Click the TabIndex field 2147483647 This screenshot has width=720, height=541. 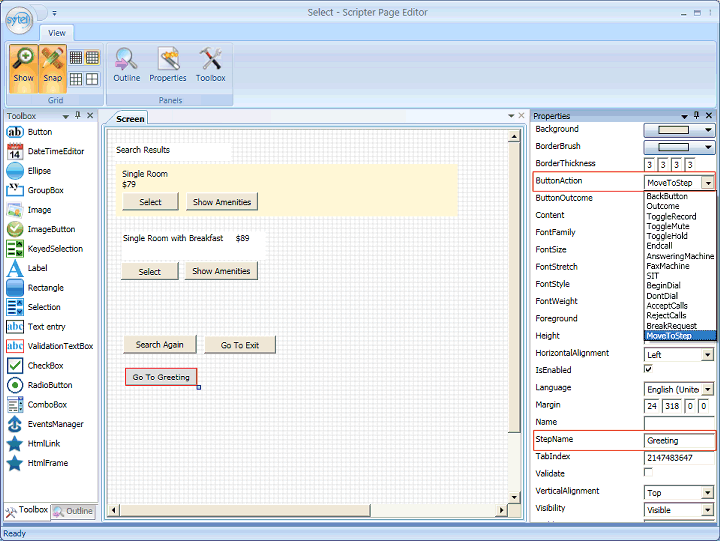[679, 458]
